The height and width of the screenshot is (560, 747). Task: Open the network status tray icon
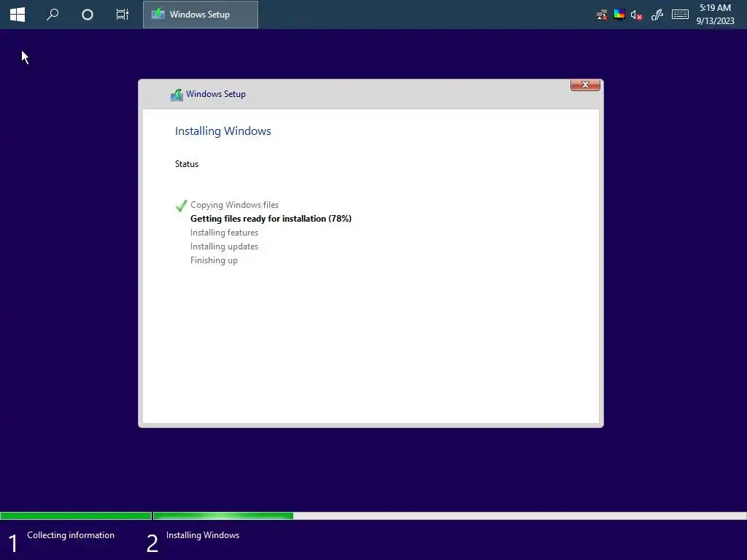(602, 15)
